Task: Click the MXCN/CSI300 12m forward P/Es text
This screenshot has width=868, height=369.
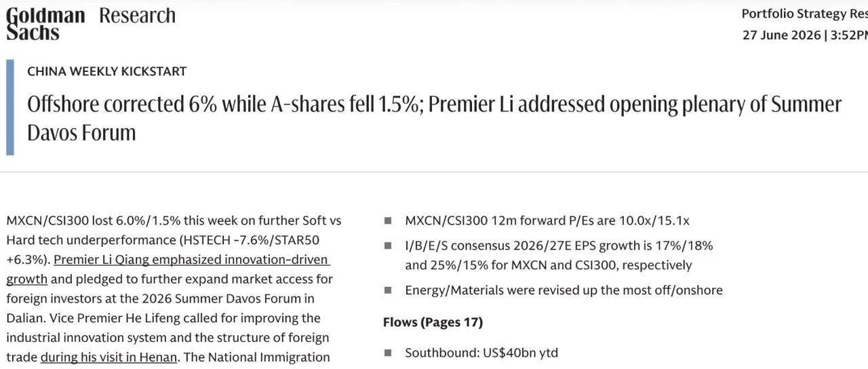Action: (x=547, y=220)
